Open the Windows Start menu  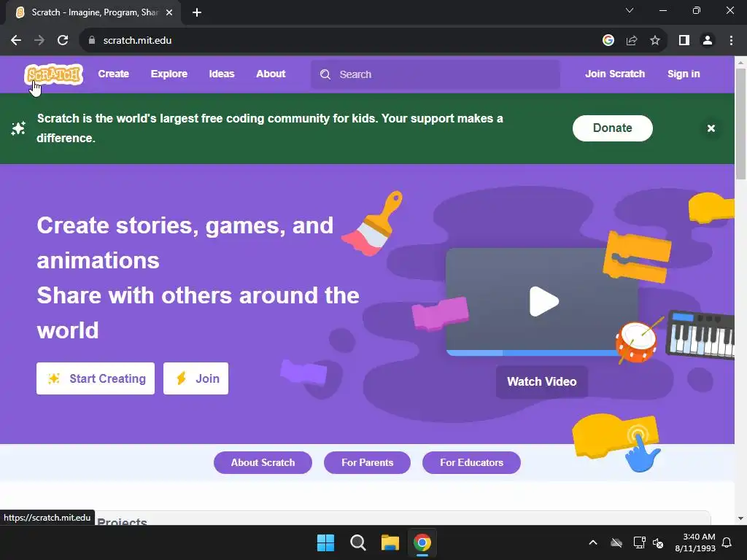click(x=326, y=542)
